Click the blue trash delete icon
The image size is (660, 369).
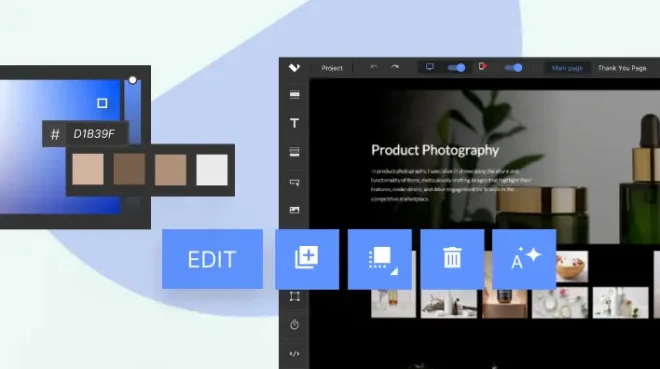pyautogui.click(x=452, y=259)
